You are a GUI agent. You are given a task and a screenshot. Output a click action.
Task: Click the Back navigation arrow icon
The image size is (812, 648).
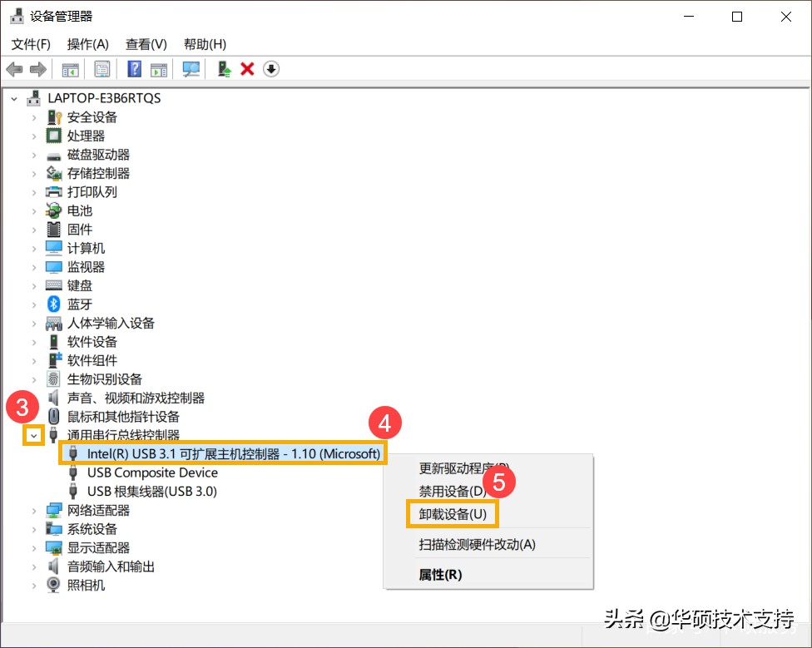(x=14, y=69)
